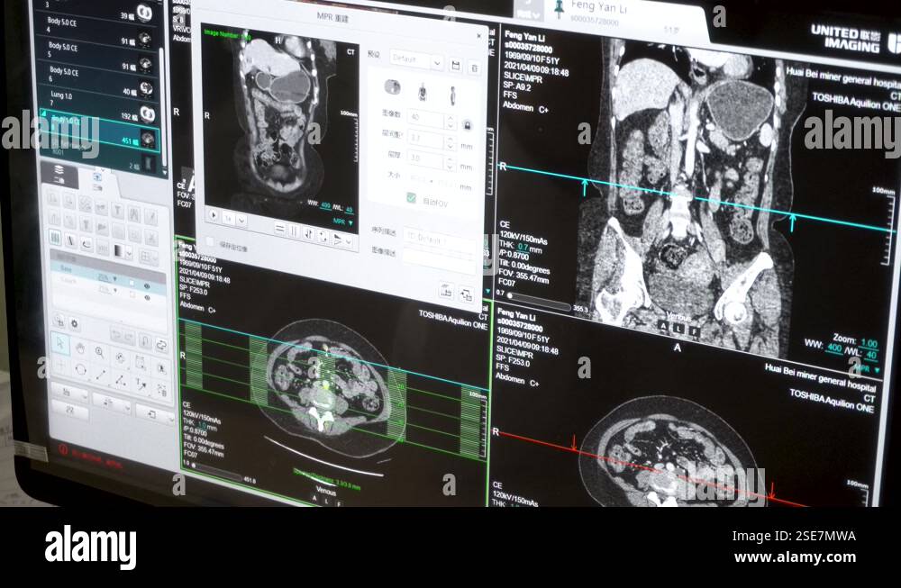
Task: Click the flip direction icon in preview toolbar
Action: [308, 234]
